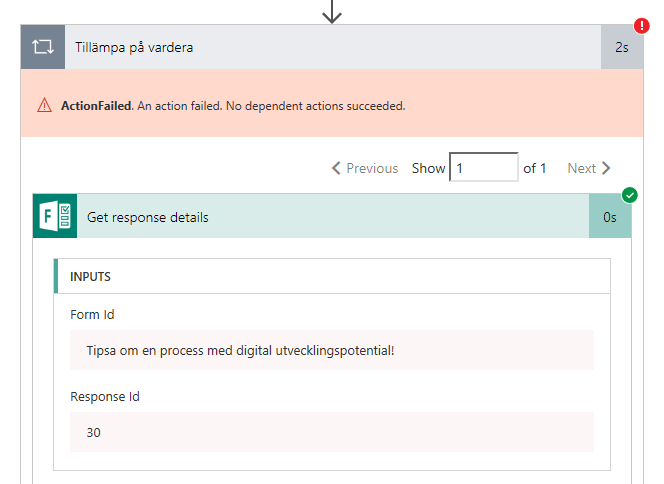Image resolution: width=664 pixels, height=484 pixels.
Task: Click the ActionFailed warning triangle icon
Action: point(44,105)
